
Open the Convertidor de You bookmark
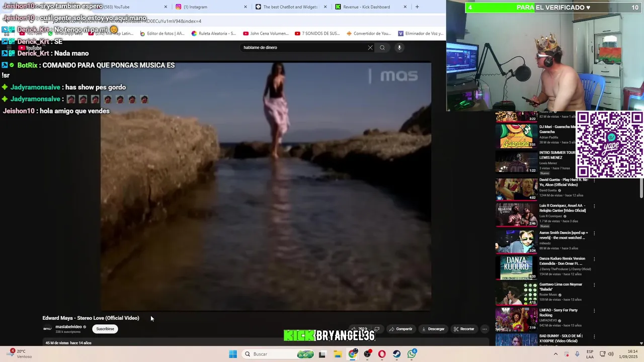click(x=369, y=34)
